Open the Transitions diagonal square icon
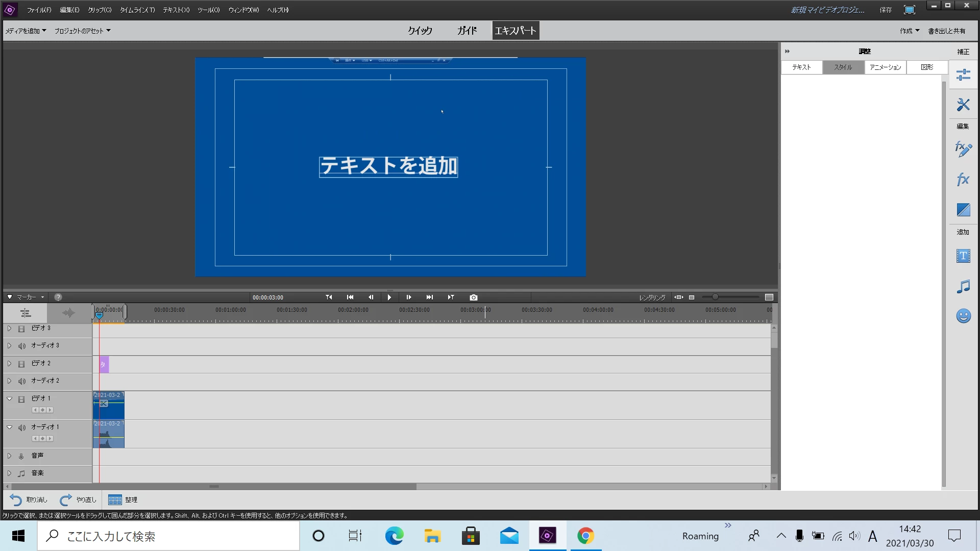Screen dimensions: 980x551 [963, 210]
